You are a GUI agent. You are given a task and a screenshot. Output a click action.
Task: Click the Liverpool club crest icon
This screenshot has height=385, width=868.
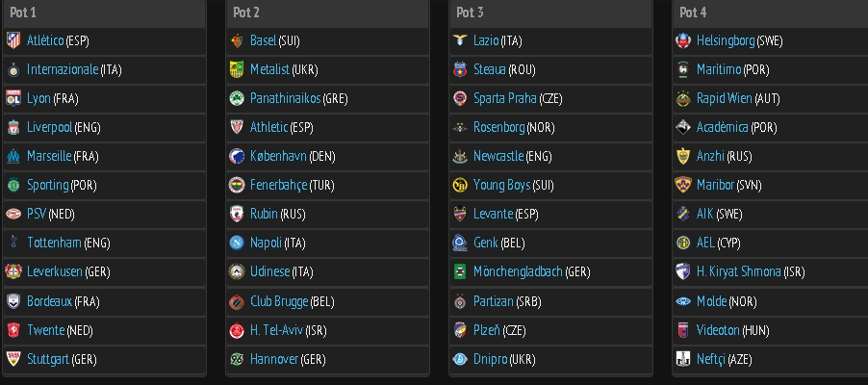(13, 127)
